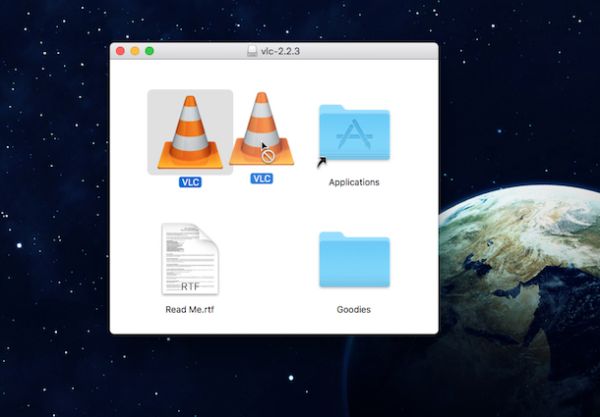Viewport: 600px width, 417px height.
Task: Click the prohibited sign badge on dragged cone
Action: pyautogui.click(x=268, y=155)
